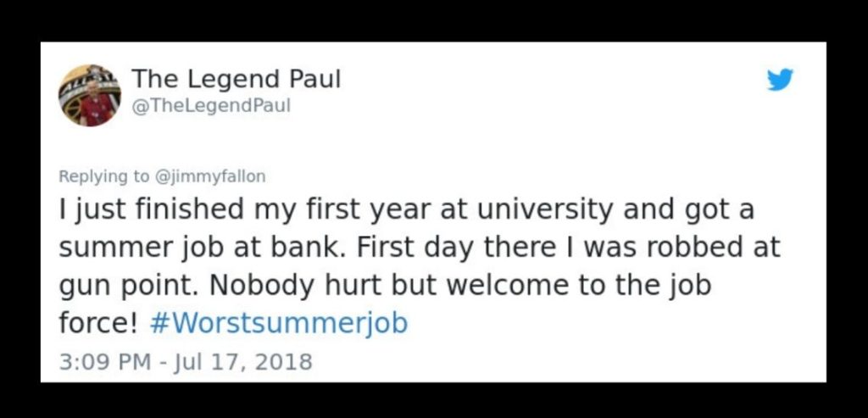Follow the @jimmyfallon mention link
The width and height of the screenshot is (868, 418).
click(209, 176)
